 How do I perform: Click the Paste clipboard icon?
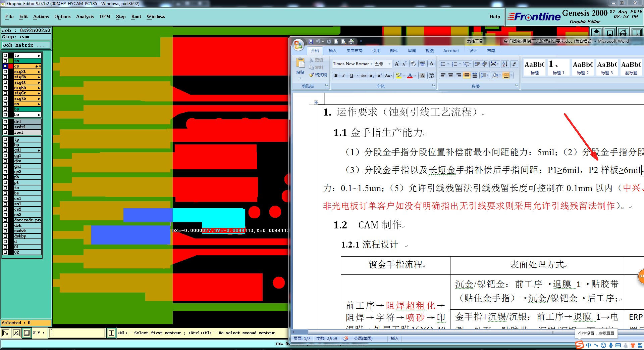coord(300,63)
